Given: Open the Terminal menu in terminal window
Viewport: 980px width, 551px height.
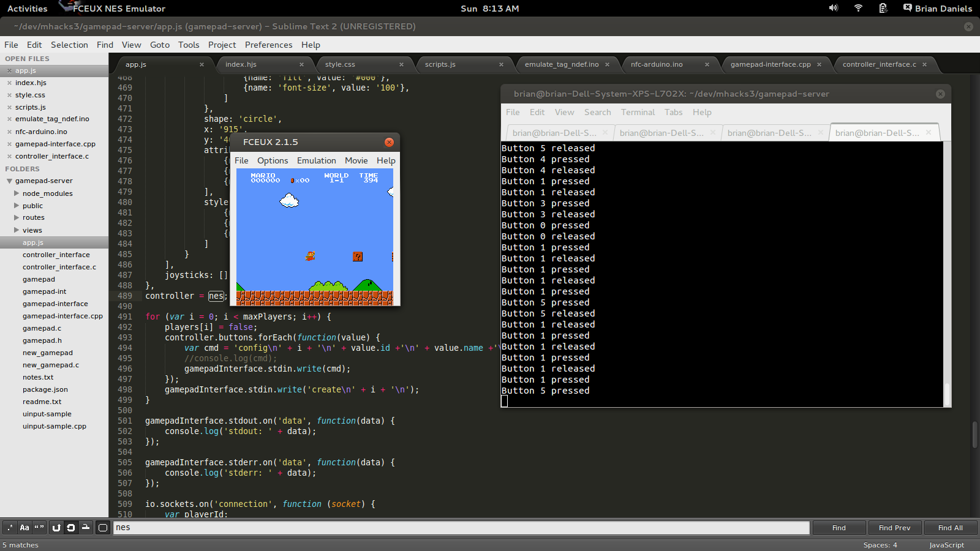Looking at the screenshot, I should coord(638,112).
